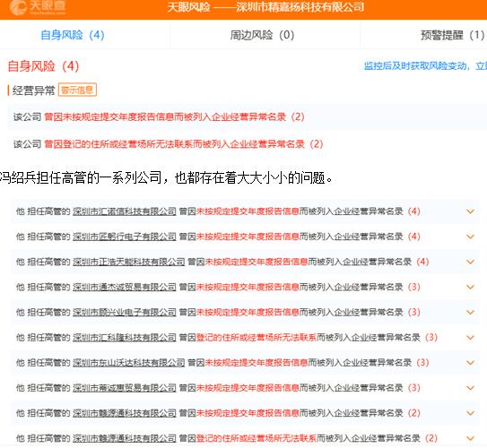Open company link 深圳市蒂诚惠贸易有限公司
The width and height of the screenshot is (487, 448).
125,388
